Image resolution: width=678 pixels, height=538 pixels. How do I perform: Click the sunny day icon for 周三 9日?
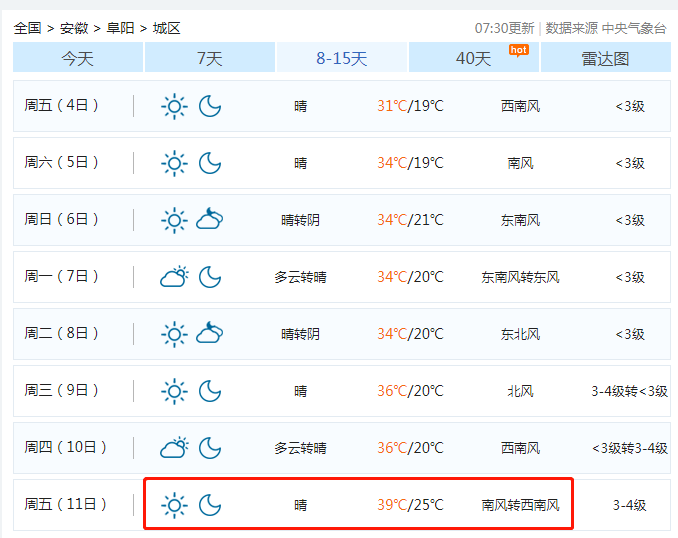(x=174, y=391)
